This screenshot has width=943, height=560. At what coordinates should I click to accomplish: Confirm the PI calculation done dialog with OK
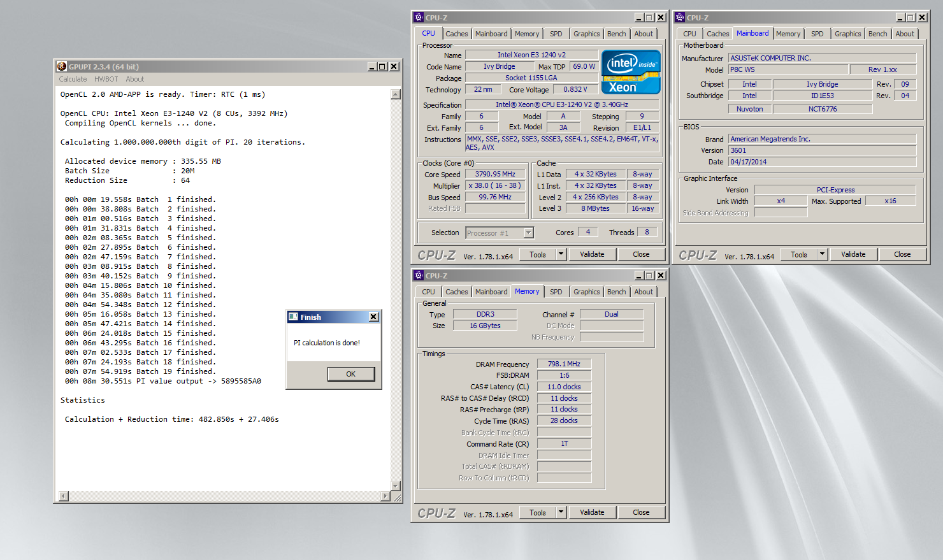[x=351, y=374]
